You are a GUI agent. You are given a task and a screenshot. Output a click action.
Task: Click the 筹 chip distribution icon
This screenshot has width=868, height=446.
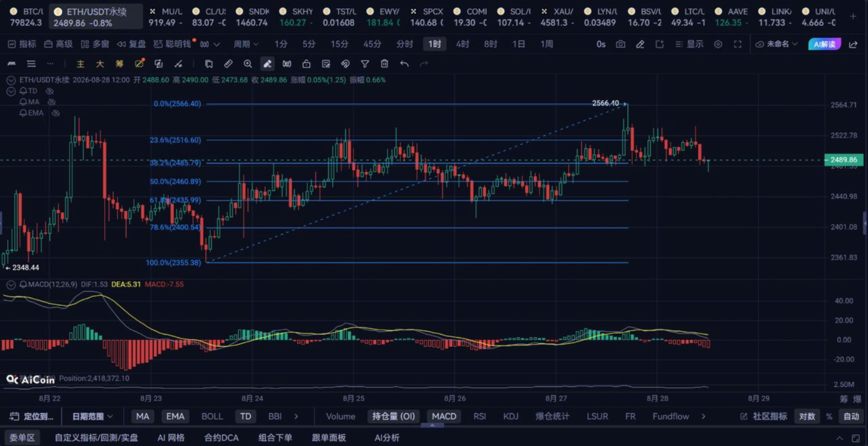point(120,64)
